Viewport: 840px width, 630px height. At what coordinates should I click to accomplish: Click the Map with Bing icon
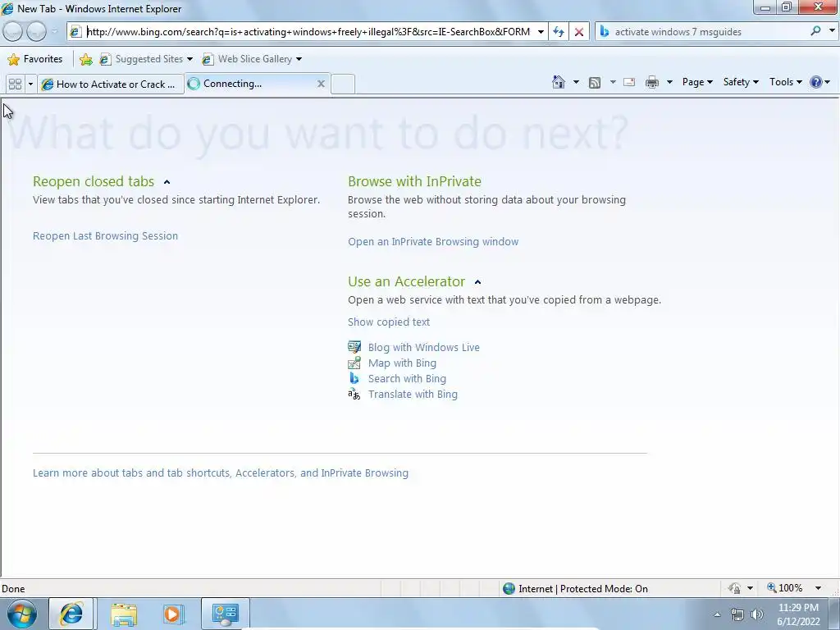point(354,363)
